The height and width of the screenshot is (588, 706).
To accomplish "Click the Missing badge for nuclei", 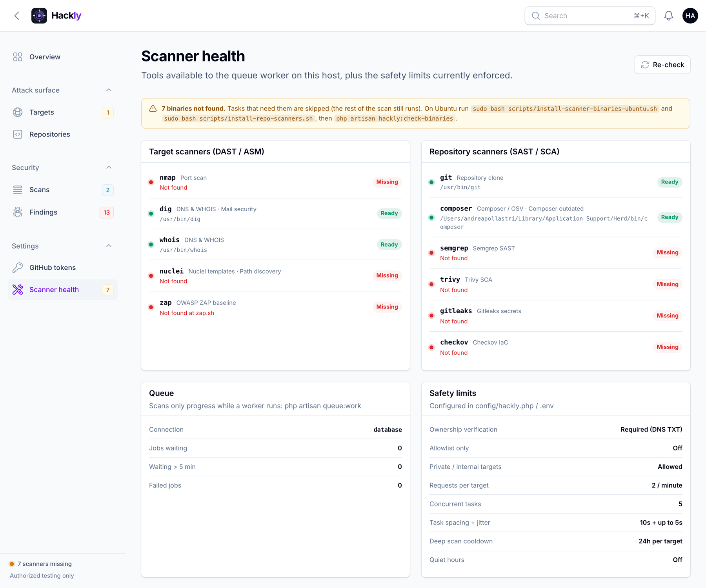I will pos(387,276).
